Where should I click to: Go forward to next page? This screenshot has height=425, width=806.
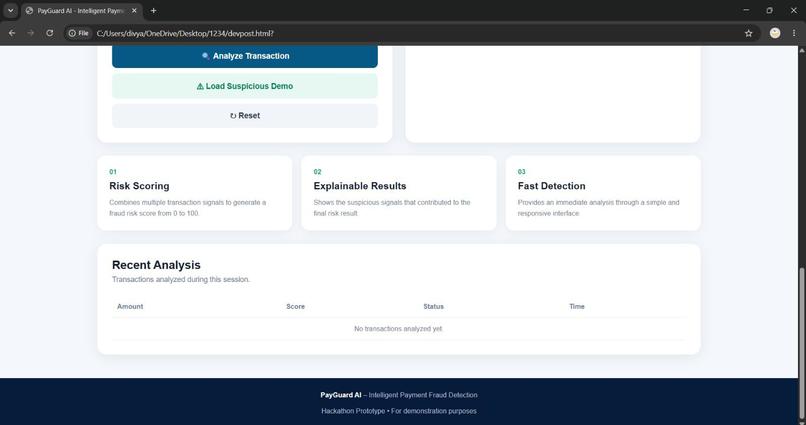(30, 33)
